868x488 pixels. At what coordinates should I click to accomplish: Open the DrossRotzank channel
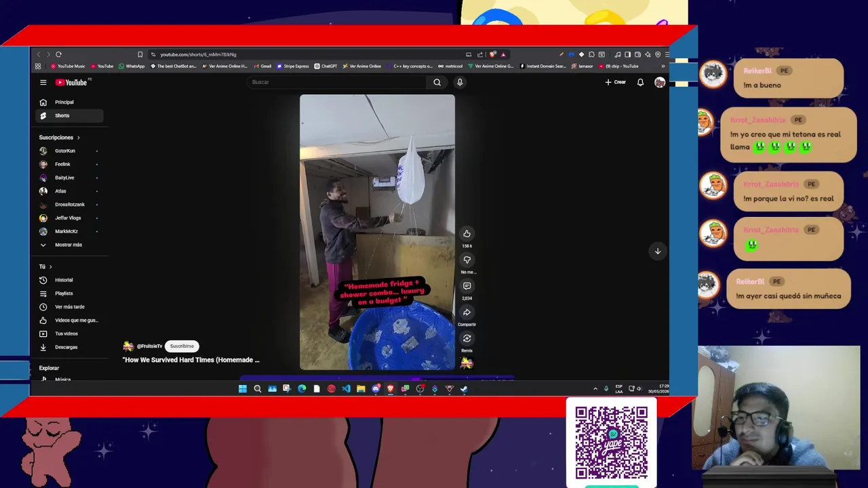pyautogui.click(x=69, y=205)
